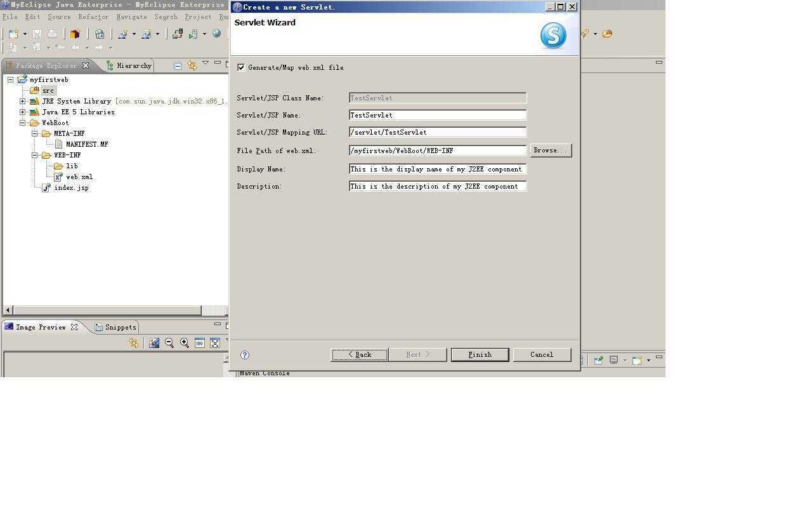The height and width of the screenshot is (508, 812).
Task: Open the Edit menu
Action: (32, 17)
